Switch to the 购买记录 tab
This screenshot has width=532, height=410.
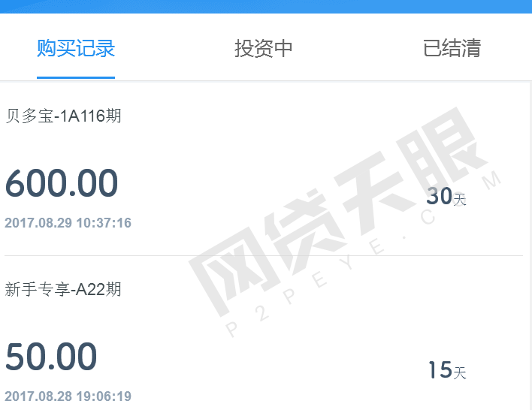pyautogui.click(x=76, y=48)
